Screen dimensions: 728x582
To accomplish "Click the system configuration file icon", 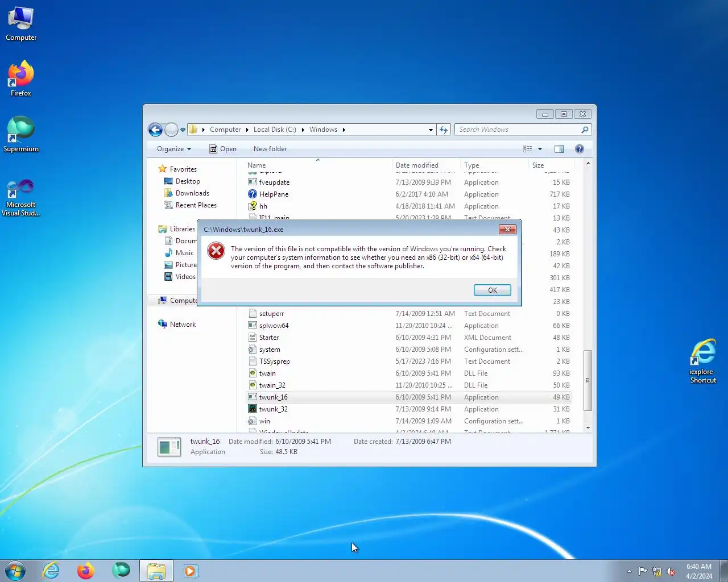I will click(253, 350).
